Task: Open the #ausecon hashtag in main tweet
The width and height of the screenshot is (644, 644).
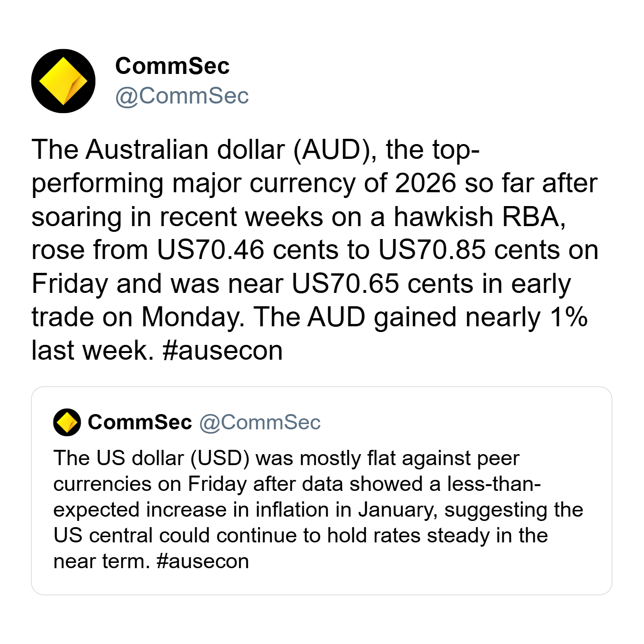Action: click(222, 351)
